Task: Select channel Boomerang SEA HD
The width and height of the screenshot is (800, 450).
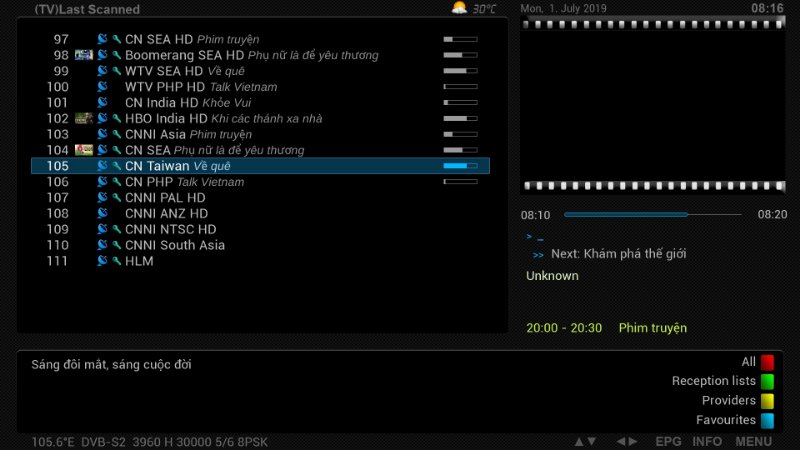Action: click(x=260, y=55)
